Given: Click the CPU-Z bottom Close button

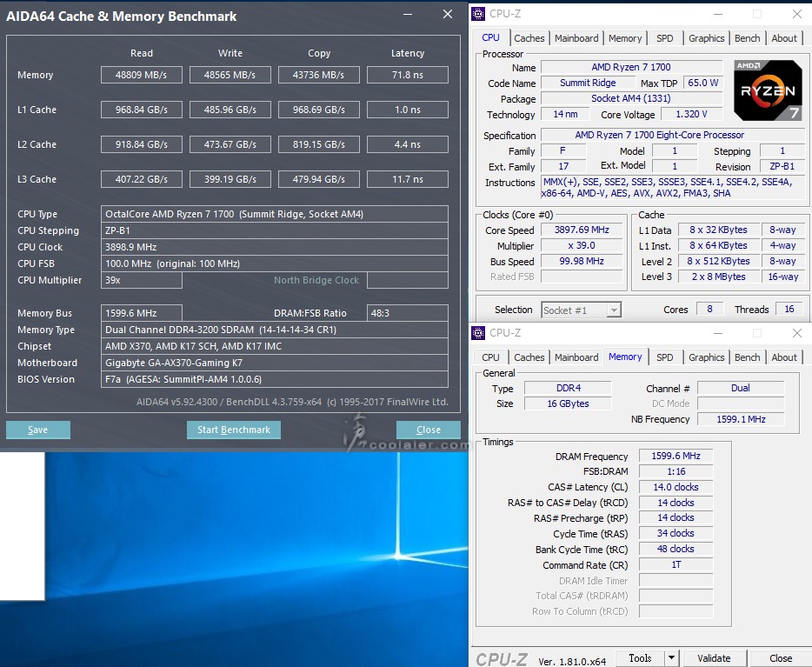Looking at the screenshot, I should [x=781, y=658].
